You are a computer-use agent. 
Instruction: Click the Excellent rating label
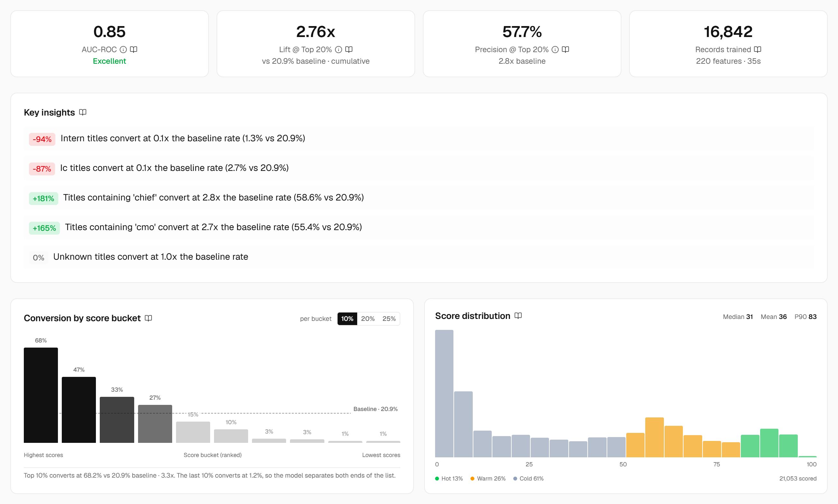tap(109, 61)
